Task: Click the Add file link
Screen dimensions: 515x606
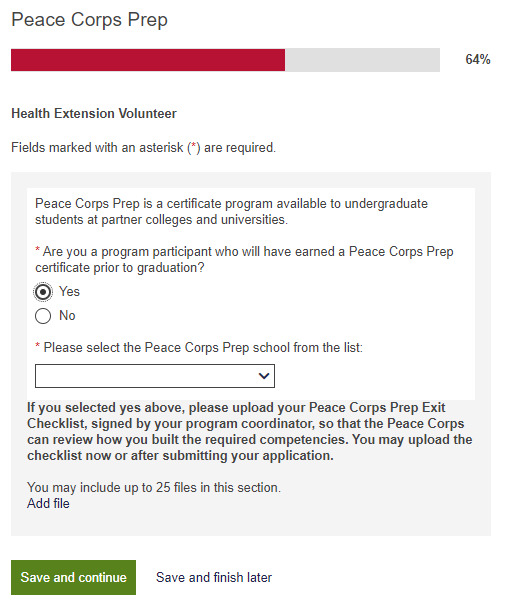Action: pyautogui.click(x=48, y=503)
